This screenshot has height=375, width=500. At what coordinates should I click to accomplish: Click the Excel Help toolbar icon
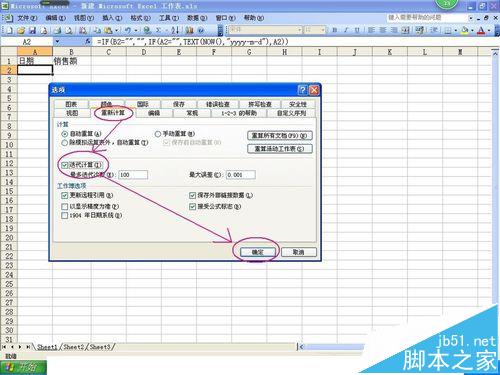pyautogui.click(x=200, y=30)
